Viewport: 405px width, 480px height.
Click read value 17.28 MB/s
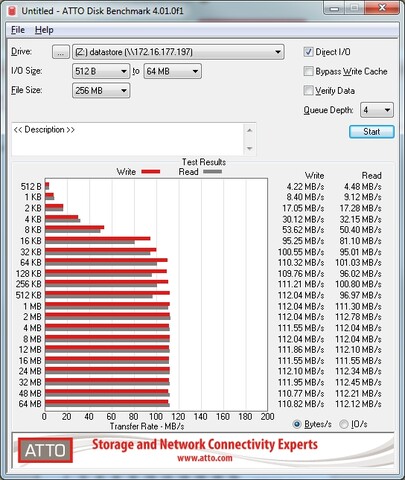pos(360,208)
